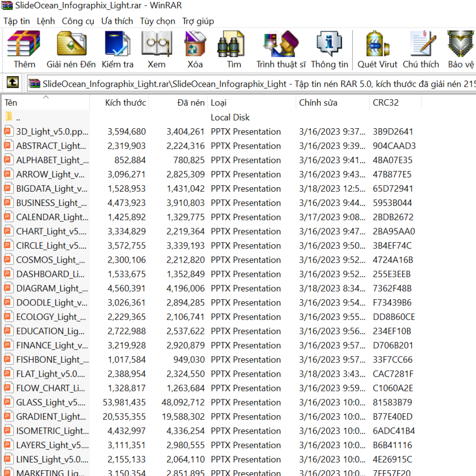Sort by Kích thước column header

[119, 103]
